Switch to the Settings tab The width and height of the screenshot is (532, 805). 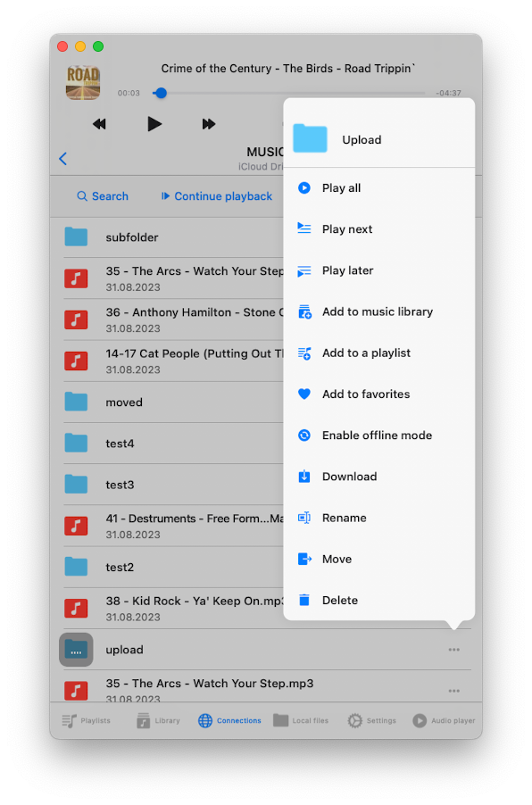click(372, 721)
